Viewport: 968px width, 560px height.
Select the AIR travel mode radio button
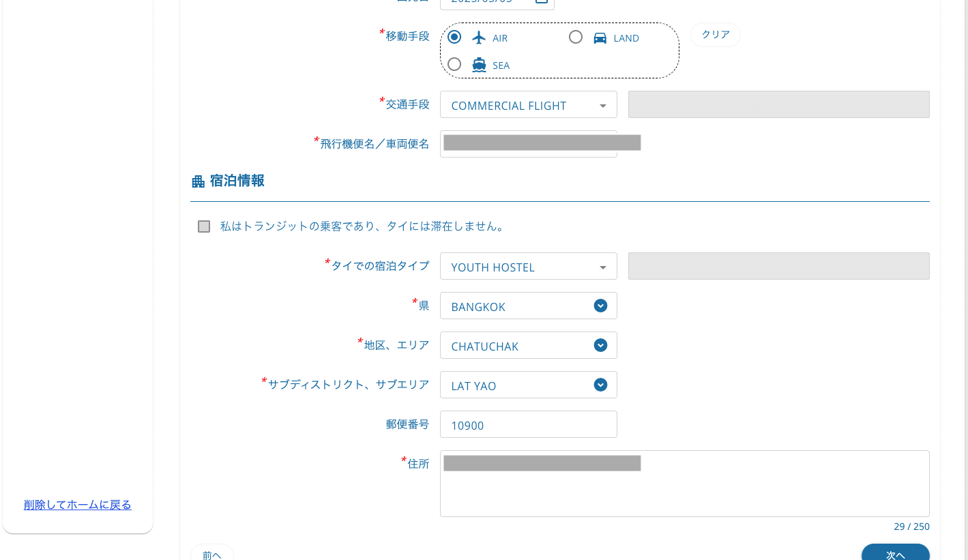tap(454, 37)
